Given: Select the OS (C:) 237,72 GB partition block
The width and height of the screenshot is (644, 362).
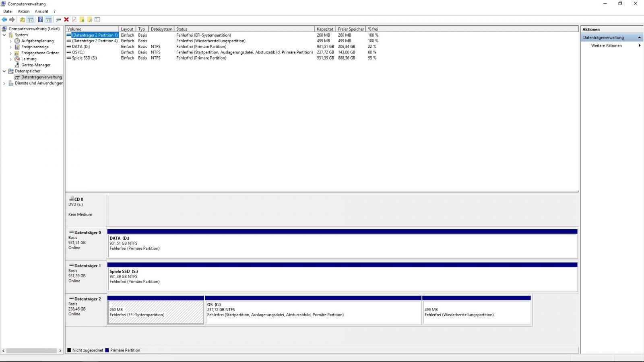Looking at the screenshot, I should pos(313,310).
